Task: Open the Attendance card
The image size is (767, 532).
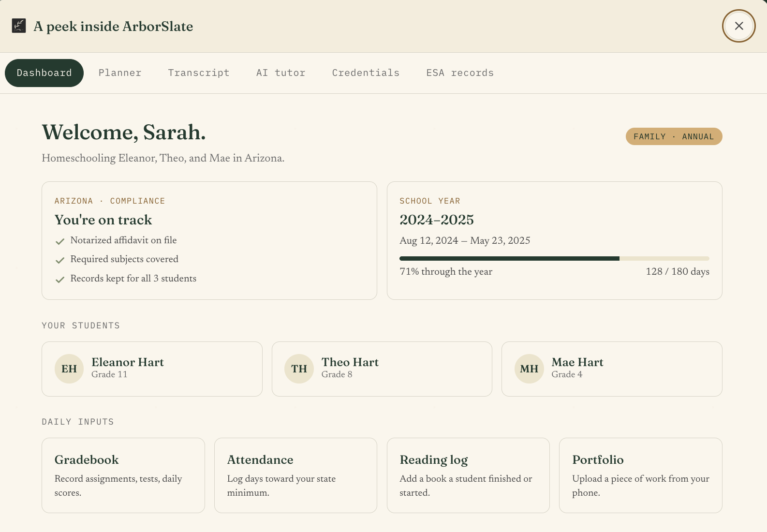Action: (x=295, y=475)
